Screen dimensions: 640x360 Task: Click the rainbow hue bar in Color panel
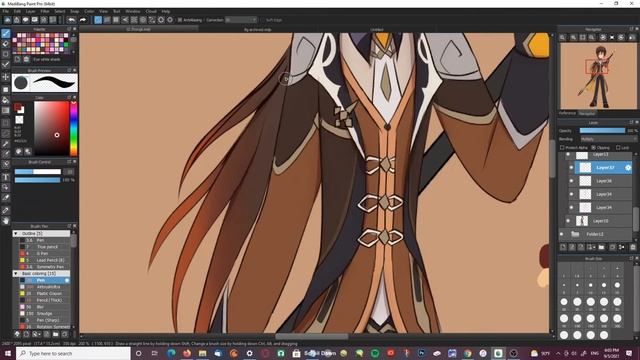tap(73, 129)
